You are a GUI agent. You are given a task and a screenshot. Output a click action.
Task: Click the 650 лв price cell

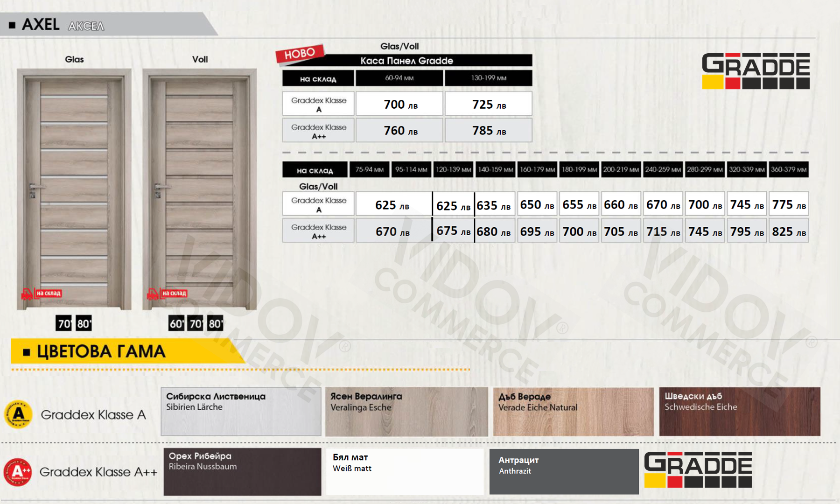pos(537,204)
